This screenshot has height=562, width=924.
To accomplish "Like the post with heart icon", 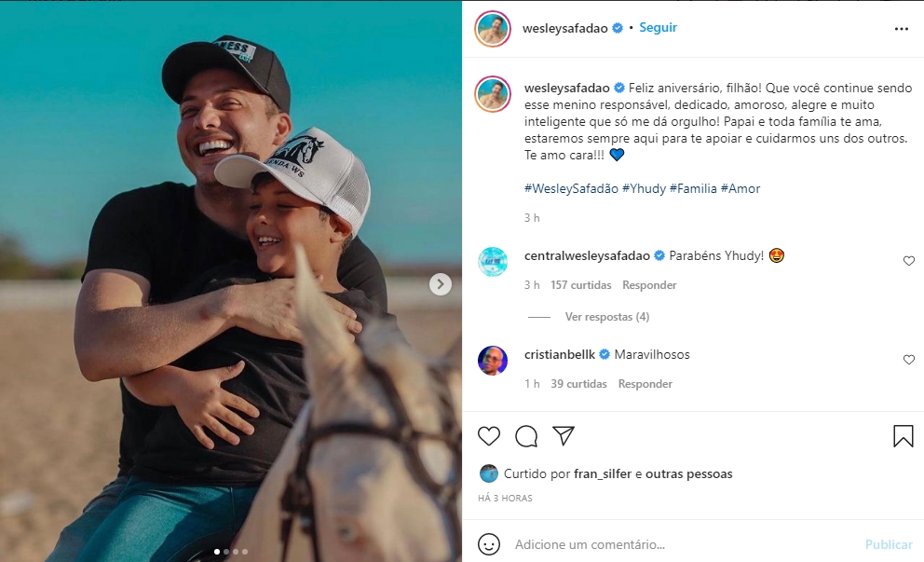I will 489,436.
